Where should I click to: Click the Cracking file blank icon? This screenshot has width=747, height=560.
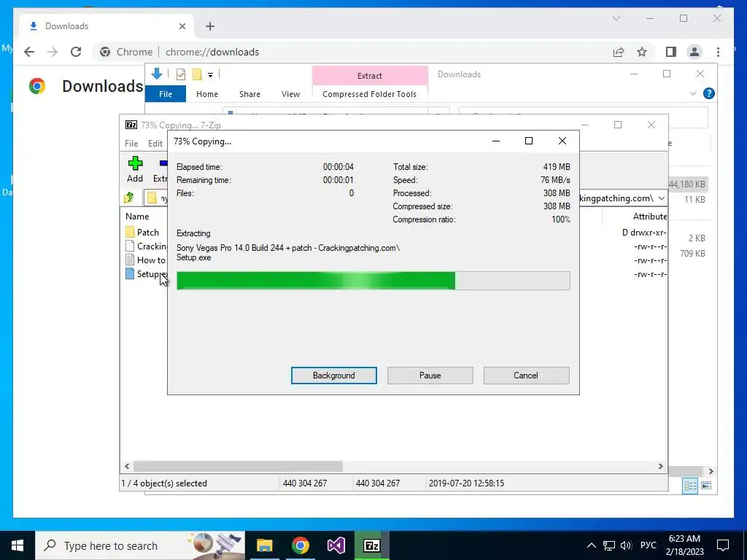pos(130,246)
